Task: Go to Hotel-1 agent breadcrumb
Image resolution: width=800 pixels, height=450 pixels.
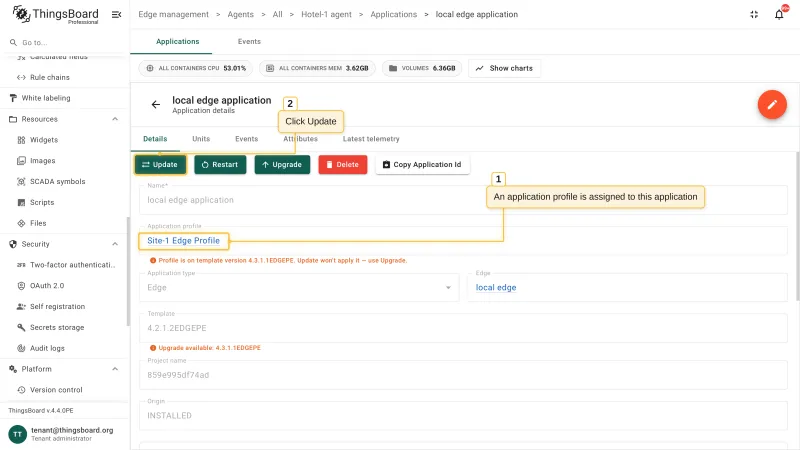Action: point(326,14)
